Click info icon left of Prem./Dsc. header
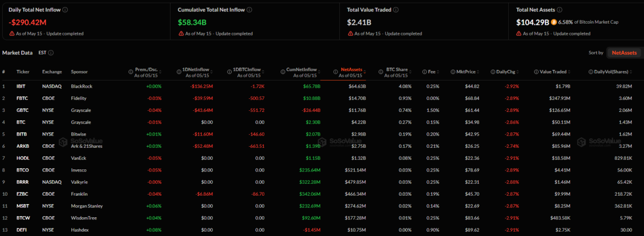644x236 pixels. 131,71
